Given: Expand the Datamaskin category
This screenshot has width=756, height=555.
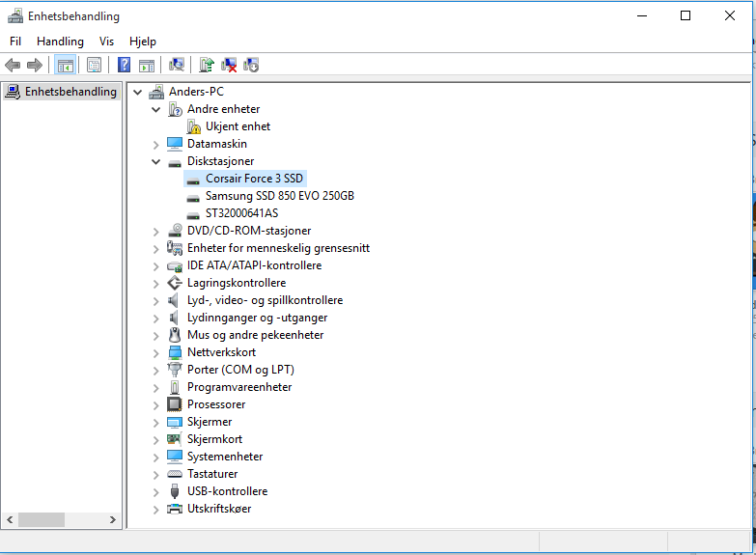Looking at the screenshot, I should (156, 144).
